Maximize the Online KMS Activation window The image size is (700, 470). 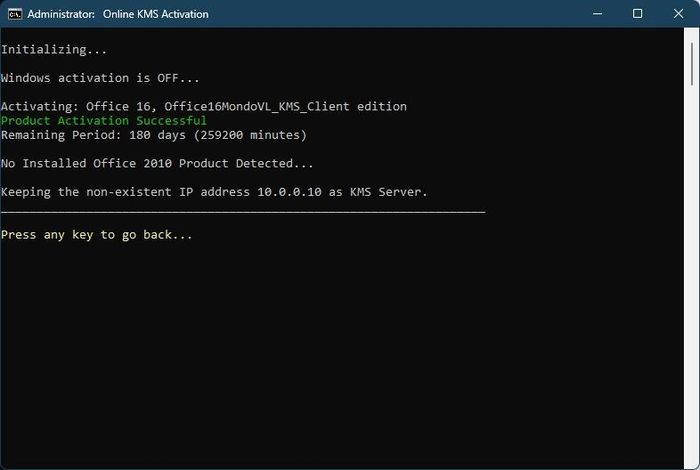(638, 14)
